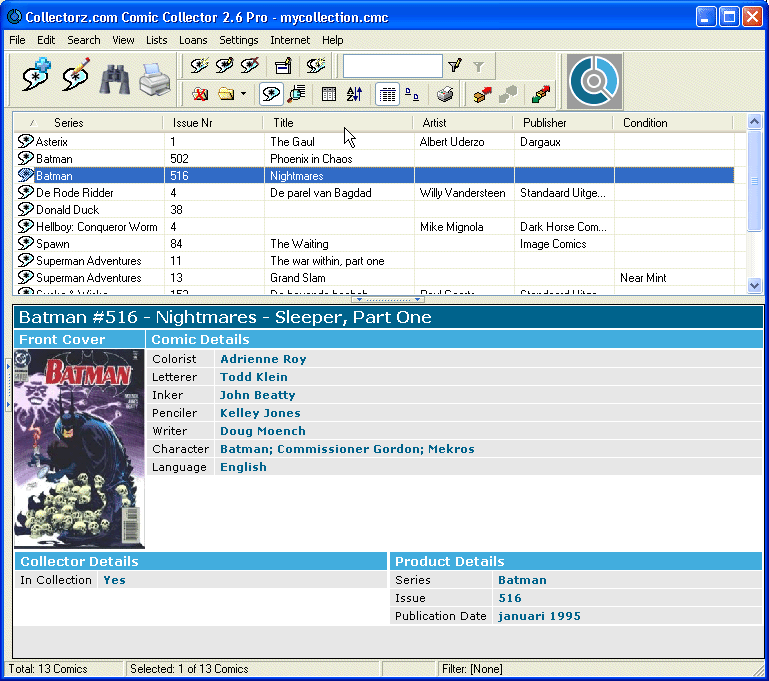Open the Loans menu

[x=193, y=40]
